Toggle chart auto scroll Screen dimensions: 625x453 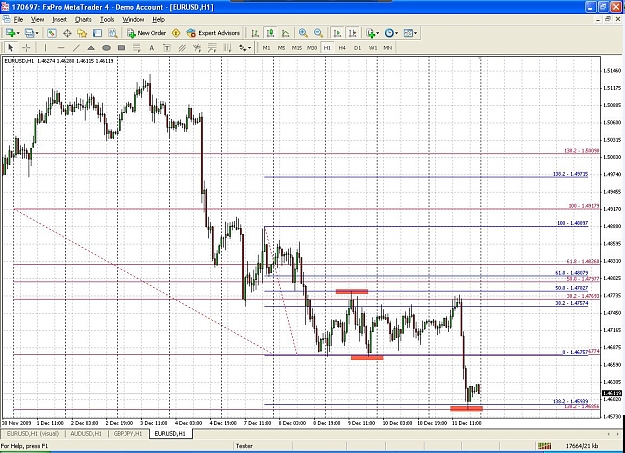[x=337, y=33]
